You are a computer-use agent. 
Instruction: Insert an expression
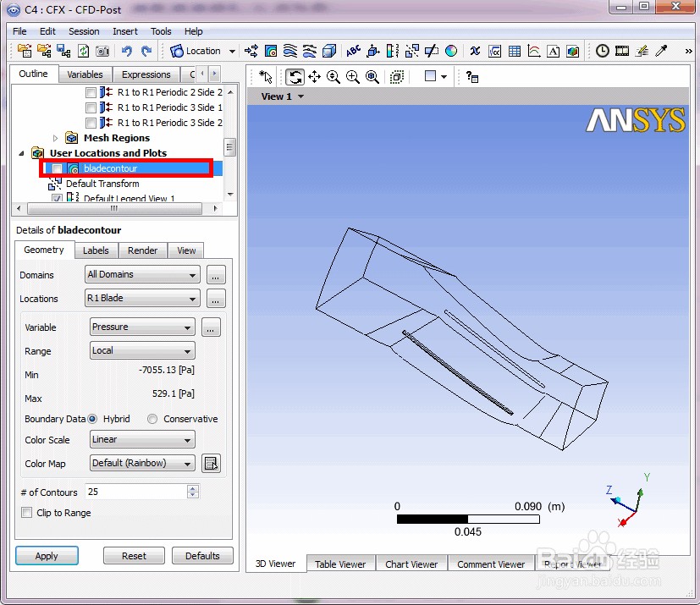point(494,51)
